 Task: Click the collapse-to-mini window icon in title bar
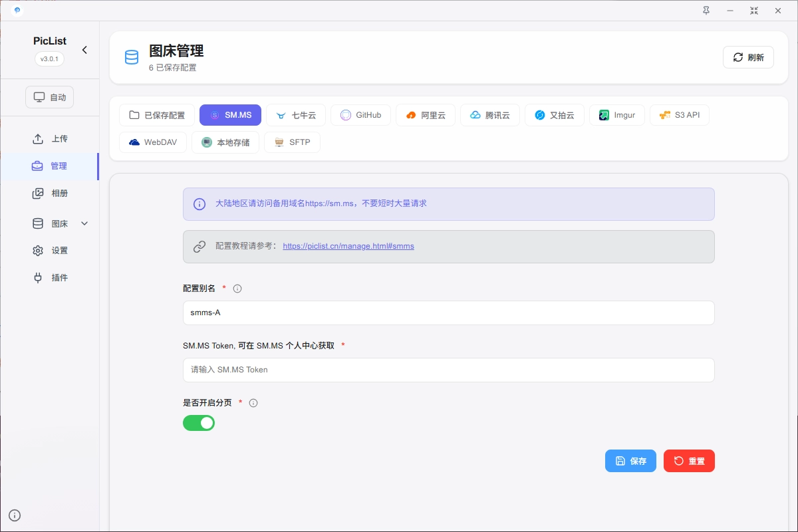(754, 11)
